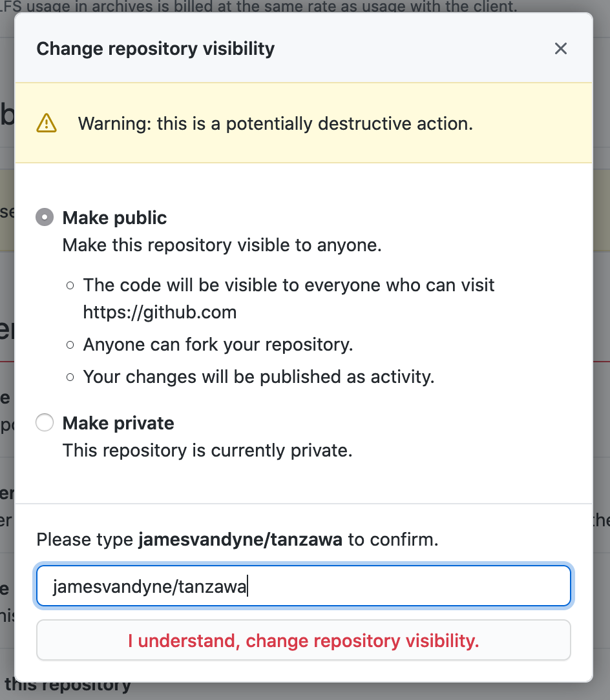This screenshot has height=700, width=610.
Task: Focus the repository name confirmation field
Action: [304, 587]
